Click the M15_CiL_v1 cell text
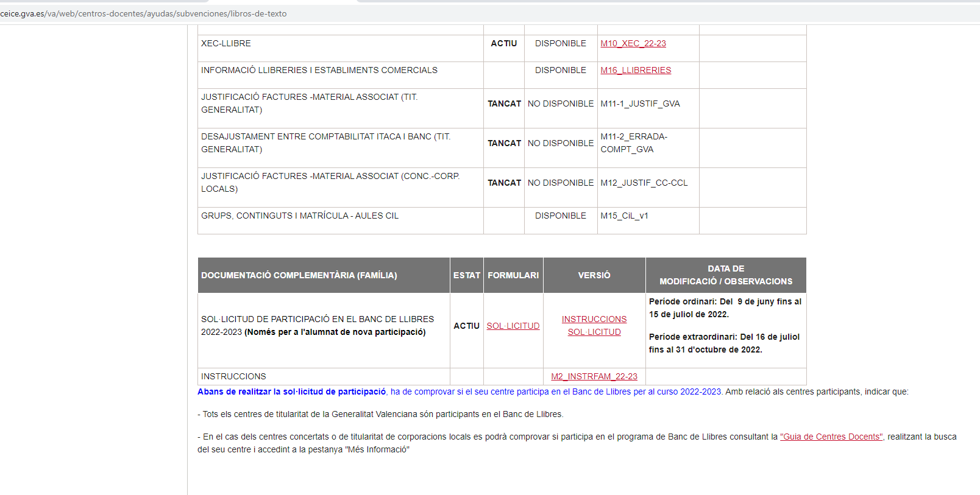The image size is (980, 495). (624, 216)
